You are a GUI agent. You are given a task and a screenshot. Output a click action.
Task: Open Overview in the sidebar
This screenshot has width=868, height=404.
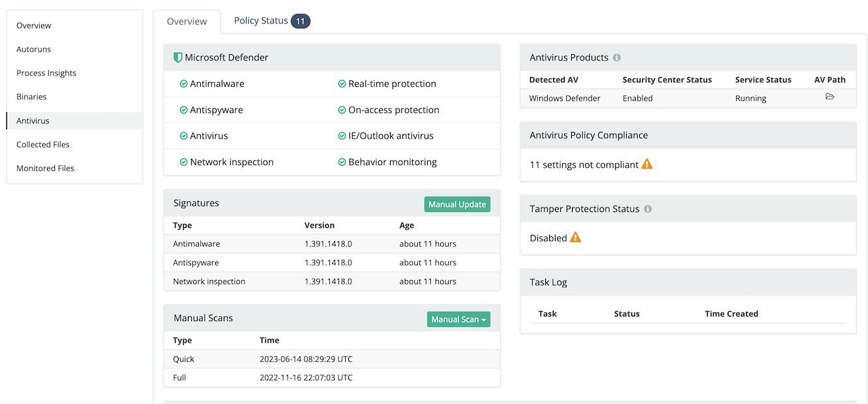pyautogui.click(x=74, y=25)
